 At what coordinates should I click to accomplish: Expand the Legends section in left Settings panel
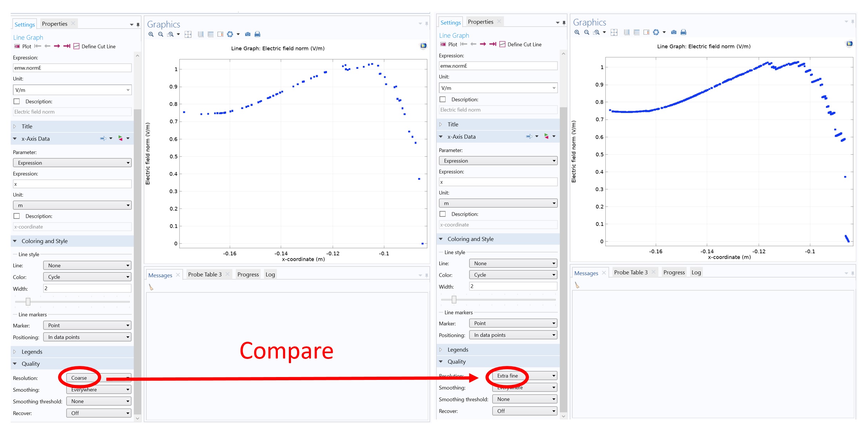click(32, 352)
